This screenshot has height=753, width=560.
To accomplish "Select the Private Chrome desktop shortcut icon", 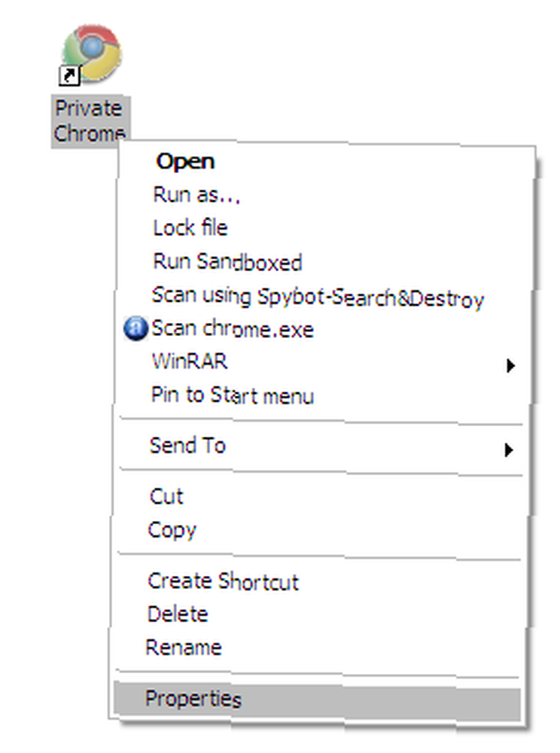I will coord(90,54).
